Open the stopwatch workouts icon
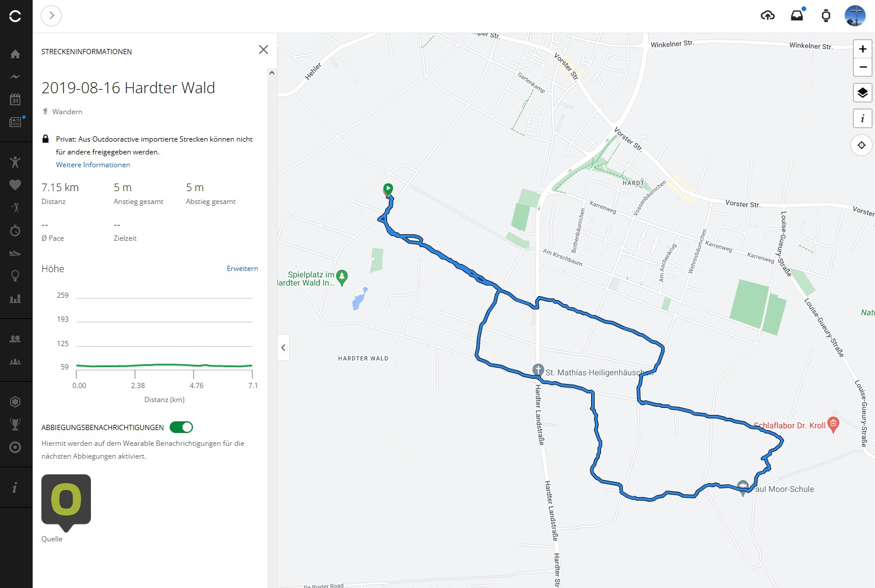 click(15, 231)
